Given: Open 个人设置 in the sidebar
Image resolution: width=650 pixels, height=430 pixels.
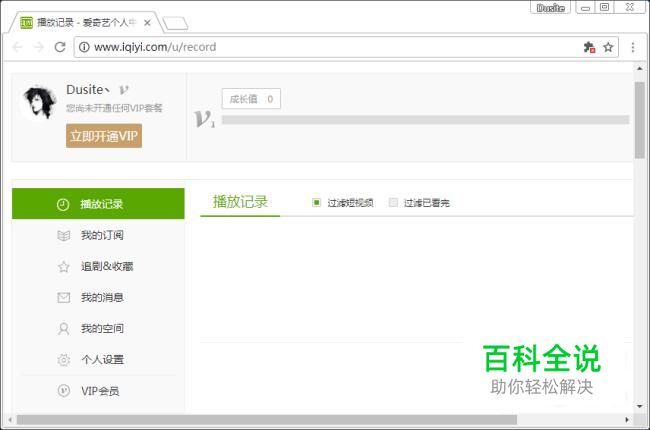Looking at the screenshot, I should point(98,360).
